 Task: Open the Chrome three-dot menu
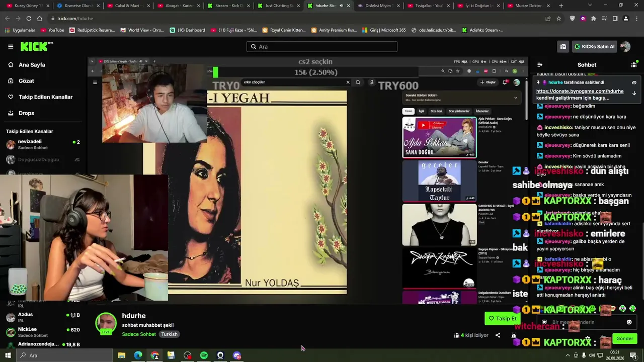coord(636,19)
